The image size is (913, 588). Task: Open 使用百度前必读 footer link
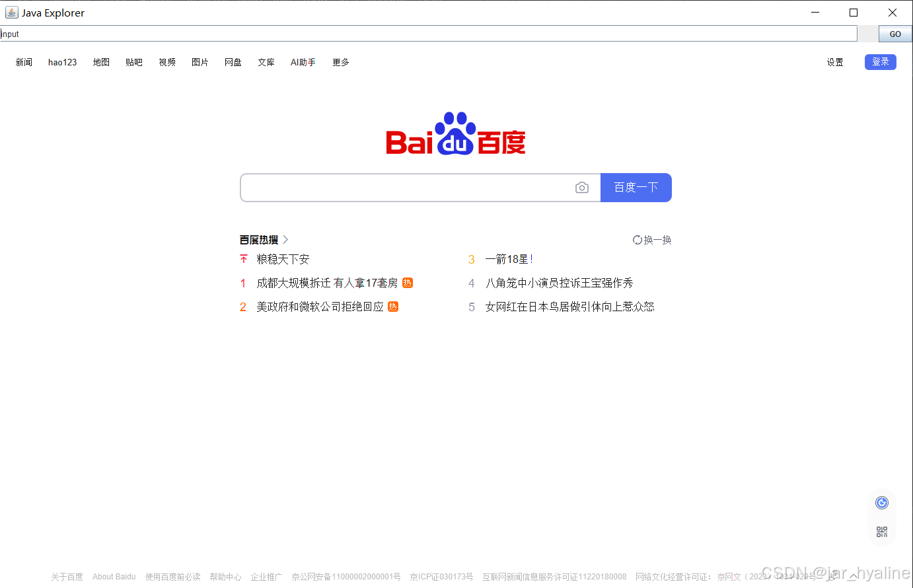[172, 577]
